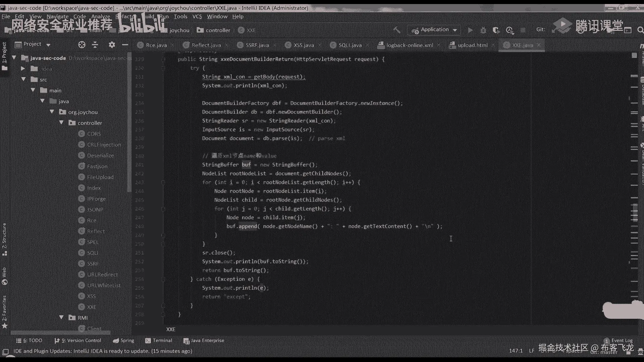The height and width of the screenshot is (362, 644).
Task: Toggle the Structure tool window stripe
Action: (x=5, y=239)
